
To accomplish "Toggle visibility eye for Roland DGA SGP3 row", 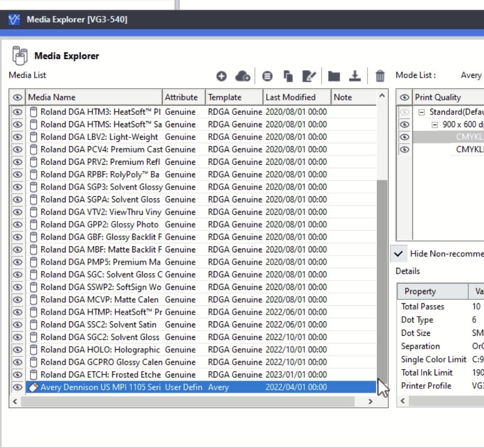I will 18,187.
